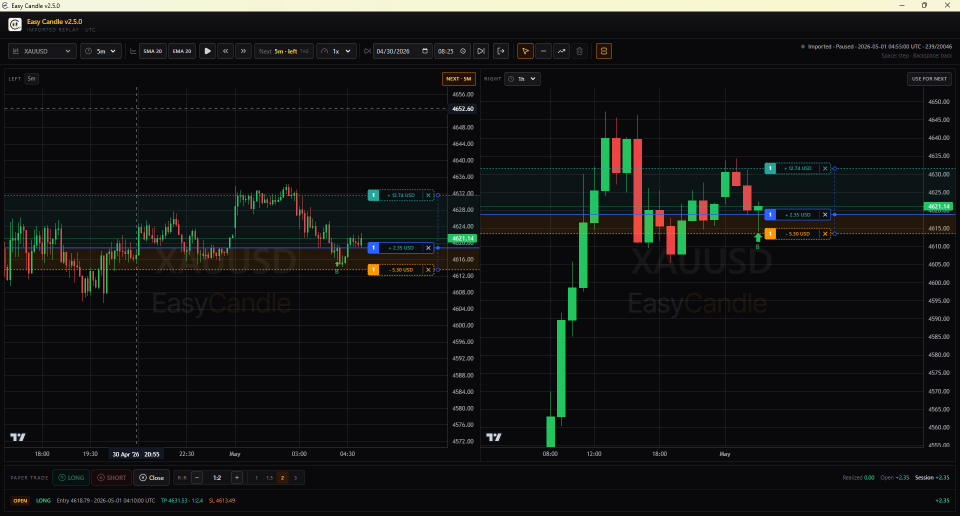Click the 4652.60 crosshair price label
The width and height of the screenshot is (960, 516).
pos(463,109)
